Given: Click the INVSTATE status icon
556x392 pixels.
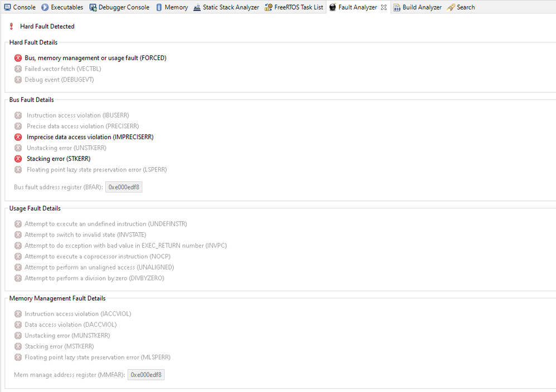Looking at the screenshot, I should coord(18,234).
